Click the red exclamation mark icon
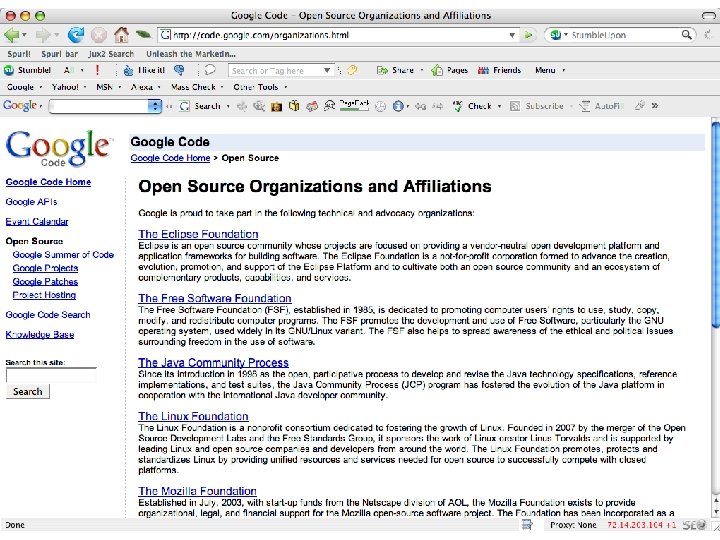The width and height of the screenshot is (720, 540). 97,70
